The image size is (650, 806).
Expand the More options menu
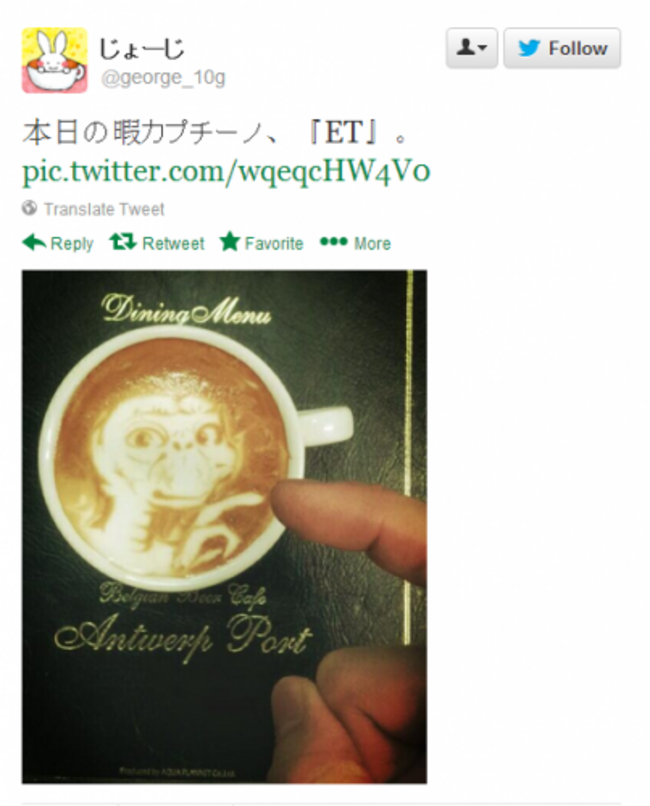[355, 243]
